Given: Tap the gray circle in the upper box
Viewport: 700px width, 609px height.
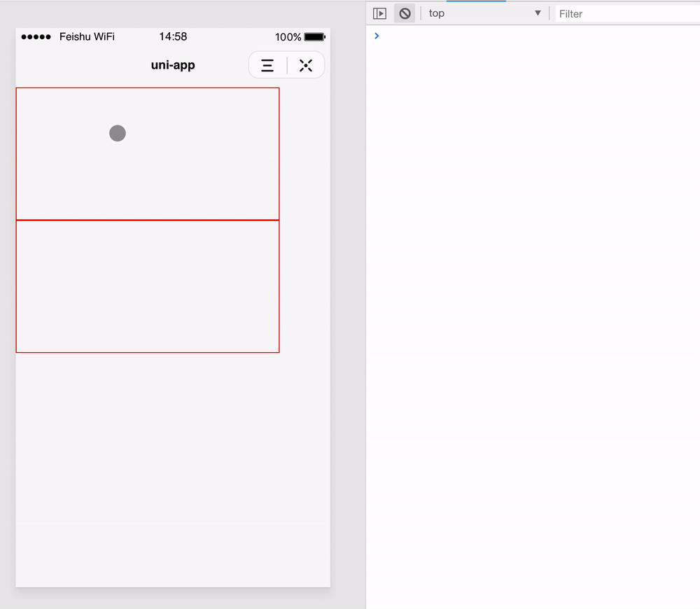Looking at the screenshot, I should click(118, 133).
